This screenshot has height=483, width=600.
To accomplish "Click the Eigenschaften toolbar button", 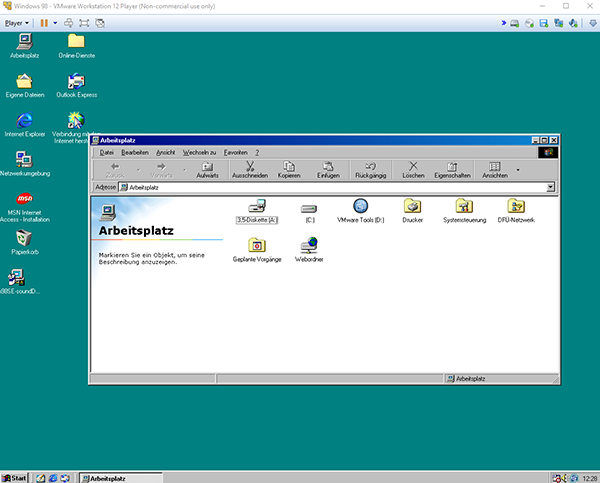I will tap(452, 170).
